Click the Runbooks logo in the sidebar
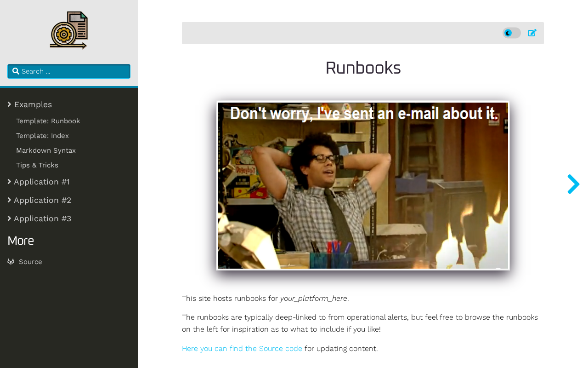Viewport: 588px width, 368px height. (69, 30)
